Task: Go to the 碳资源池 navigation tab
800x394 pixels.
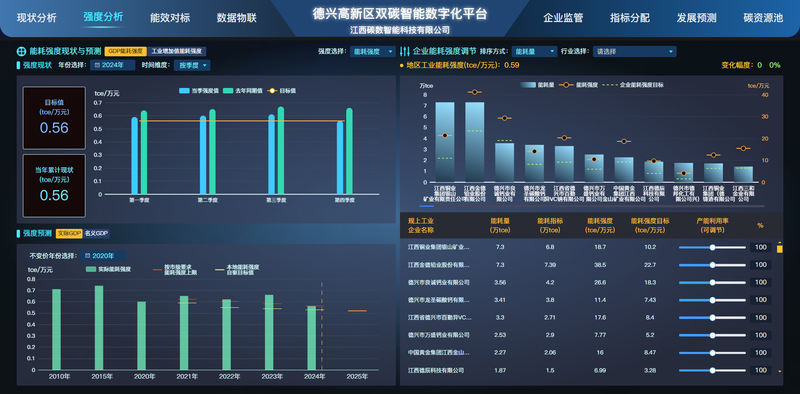Action: pos(763,18)
